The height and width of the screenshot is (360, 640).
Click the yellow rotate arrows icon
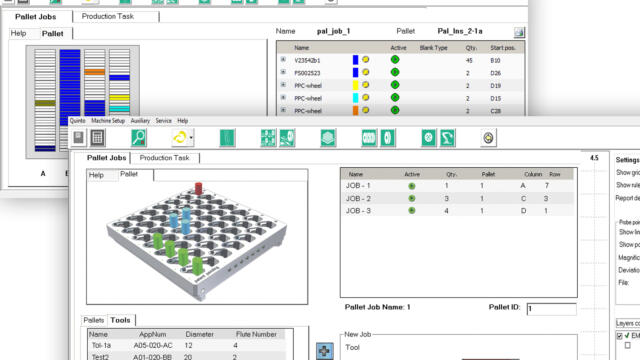(180, 138)
